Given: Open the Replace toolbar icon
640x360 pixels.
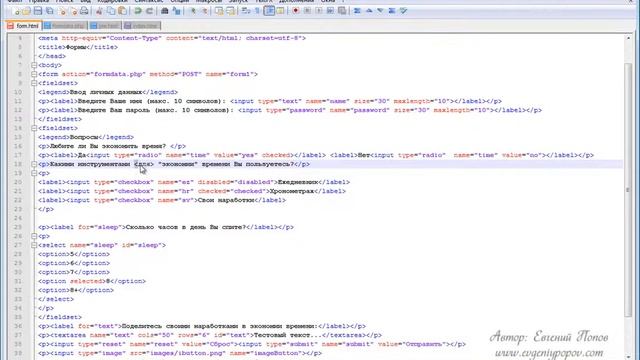Looking at the screenshot, I should coord(176,11).
